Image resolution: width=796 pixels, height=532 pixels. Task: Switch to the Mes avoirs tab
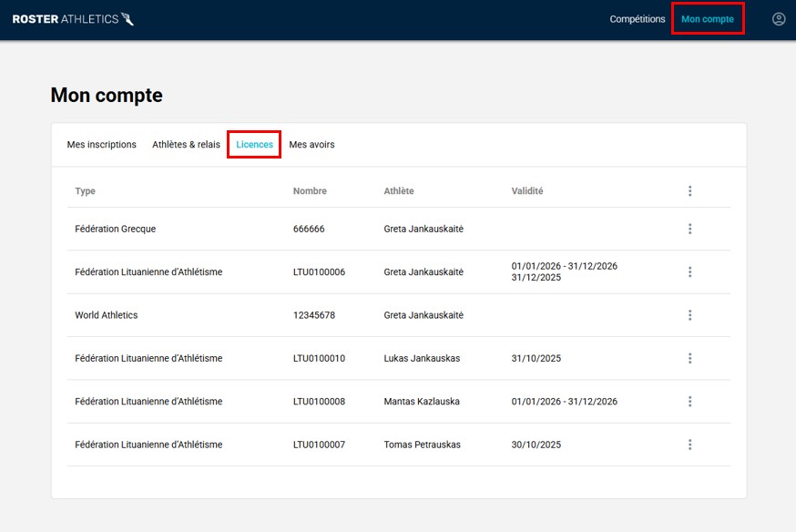coord(311,145)
